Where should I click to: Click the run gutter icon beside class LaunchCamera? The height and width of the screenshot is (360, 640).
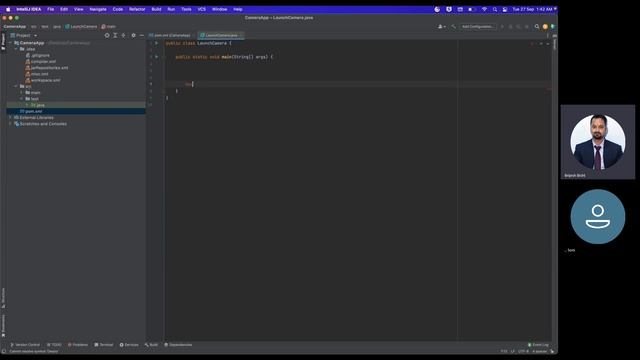pyautogui.click(x=156, y=43)
